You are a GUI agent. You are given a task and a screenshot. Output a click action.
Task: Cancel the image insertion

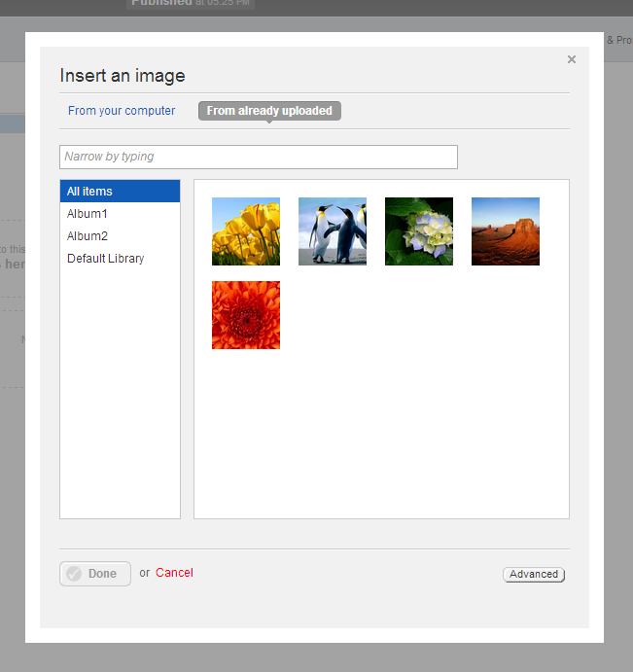[174, 573]
